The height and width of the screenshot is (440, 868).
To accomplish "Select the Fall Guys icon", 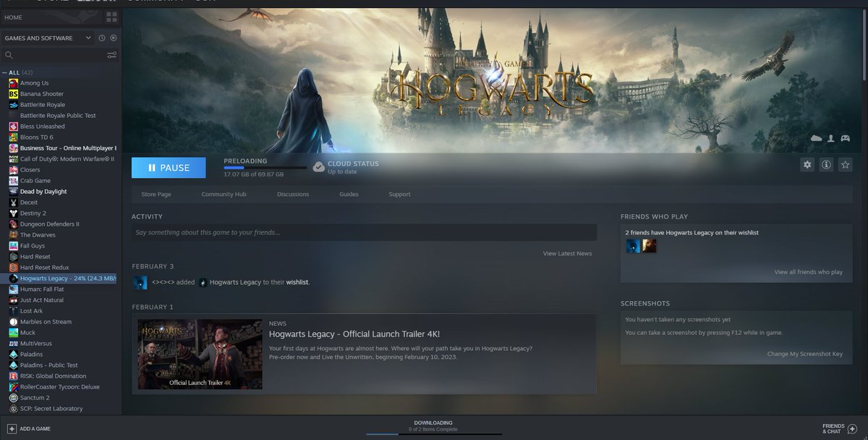I will click(13, 246).
